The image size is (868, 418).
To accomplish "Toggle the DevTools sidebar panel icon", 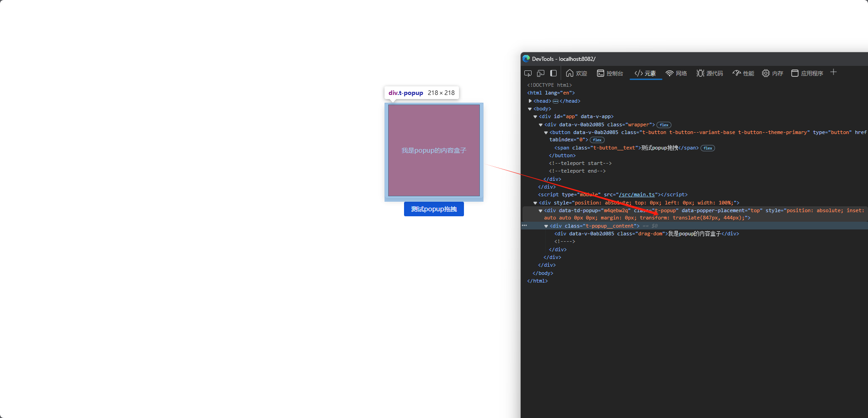I will coord(553,73).
